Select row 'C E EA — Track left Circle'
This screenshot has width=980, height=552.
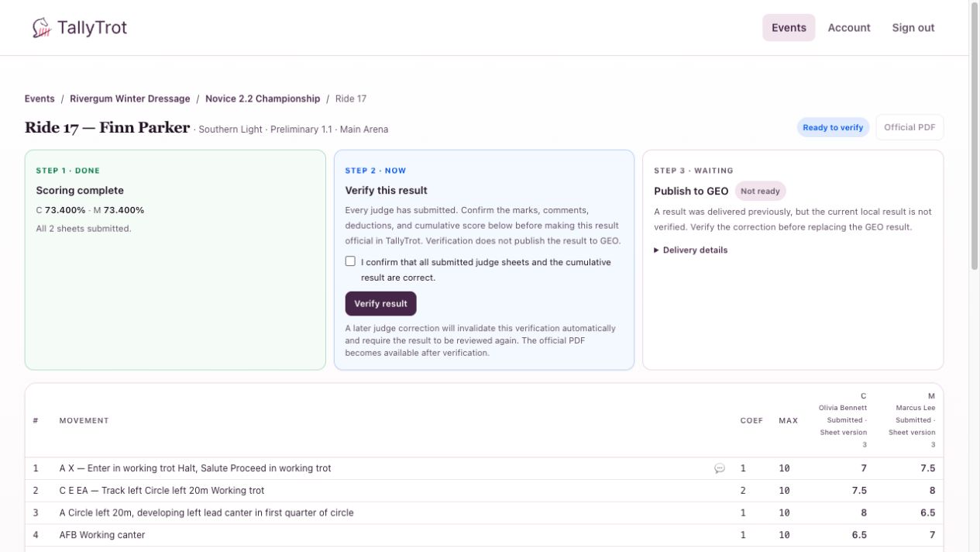pos(484,491)
